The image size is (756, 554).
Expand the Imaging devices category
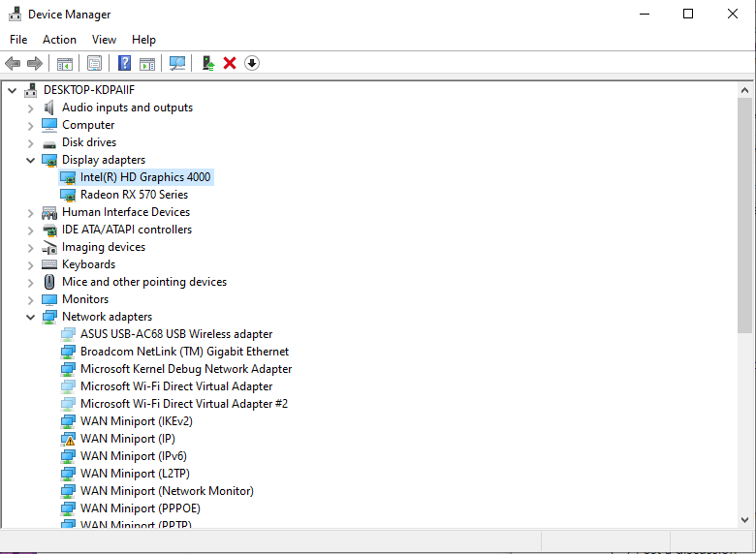coord(30,248)
